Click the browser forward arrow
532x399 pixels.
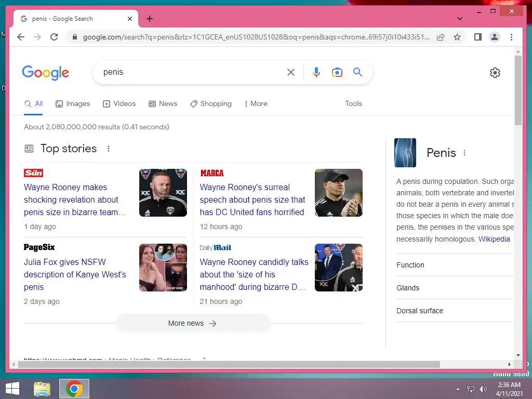click(x=37, y=37)
